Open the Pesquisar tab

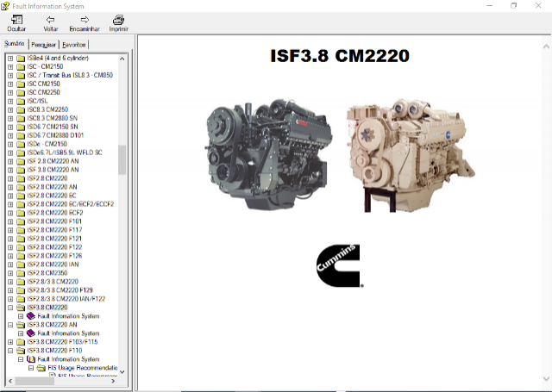[x=43, y=45]
